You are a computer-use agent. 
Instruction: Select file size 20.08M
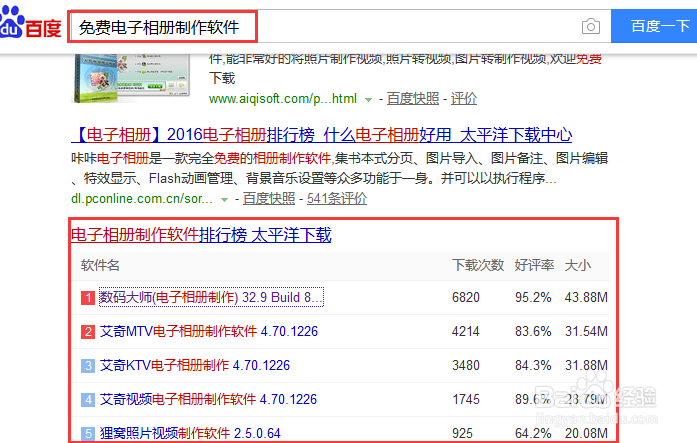point(586,433)
